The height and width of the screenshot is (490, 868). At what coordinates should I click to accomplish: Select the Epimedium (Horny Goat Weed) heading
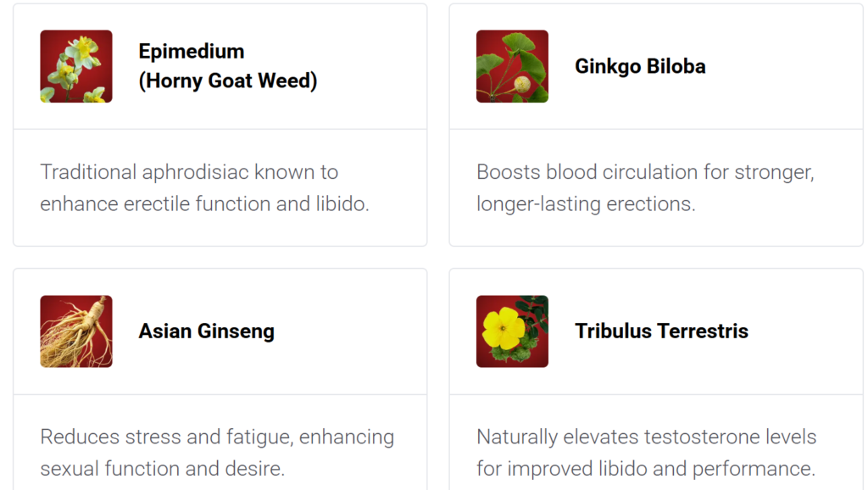coord(227,66)
